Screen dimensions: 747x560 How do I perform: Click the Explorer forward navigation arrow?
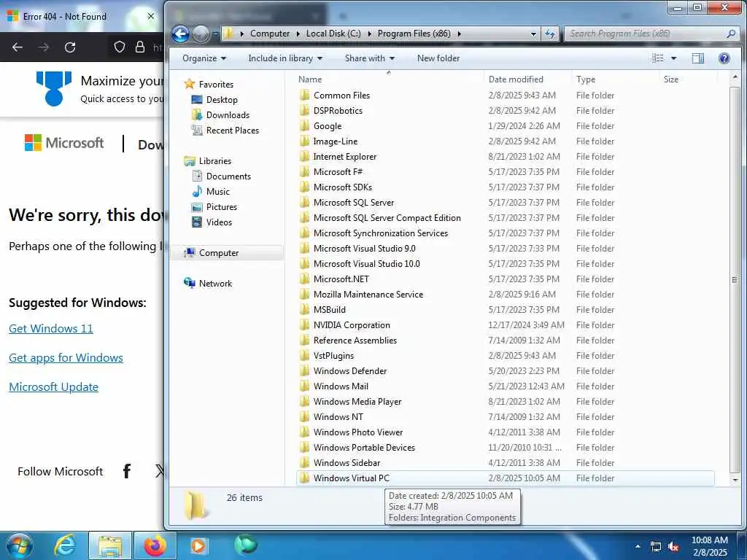click(x=201, y=34)
